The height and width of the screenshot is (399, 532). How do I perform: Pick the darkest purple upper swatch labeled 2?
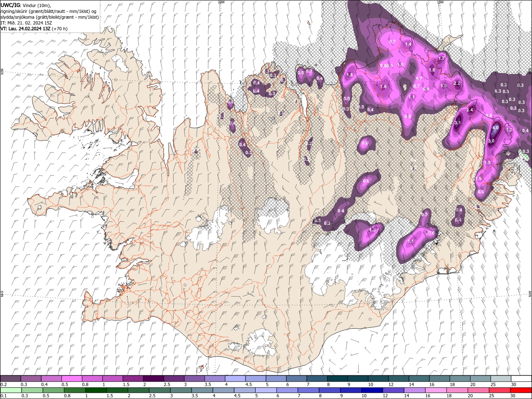(x=153, y=379)
